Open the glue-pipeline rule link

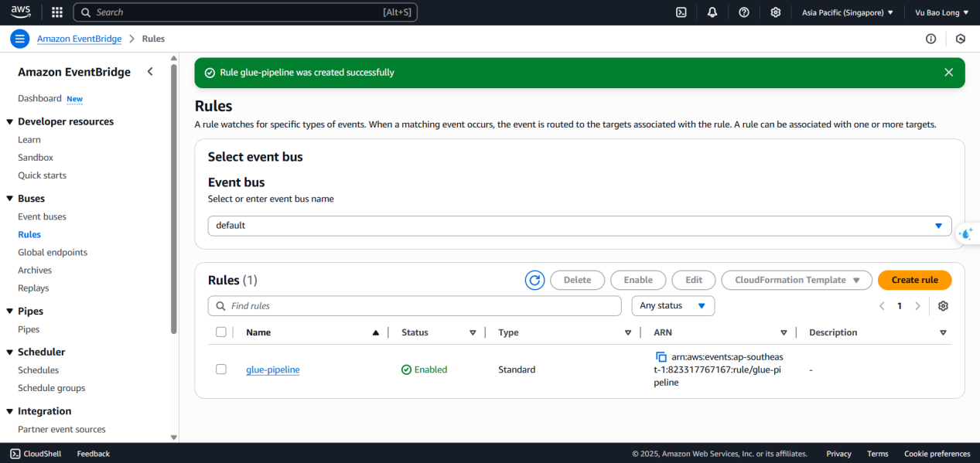tap(273, 369)
